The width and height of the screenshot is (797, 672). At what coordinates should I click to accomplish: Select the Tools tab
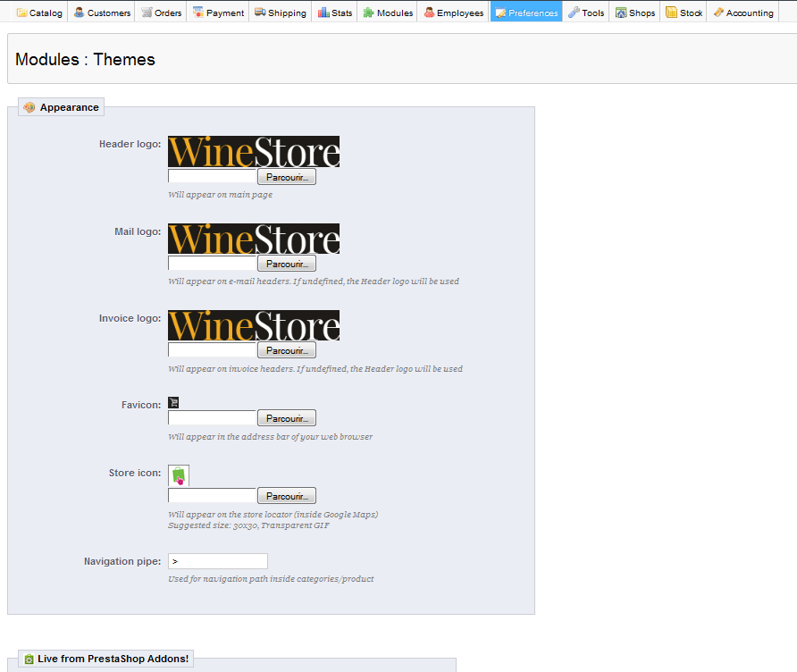tap(586, 13)
